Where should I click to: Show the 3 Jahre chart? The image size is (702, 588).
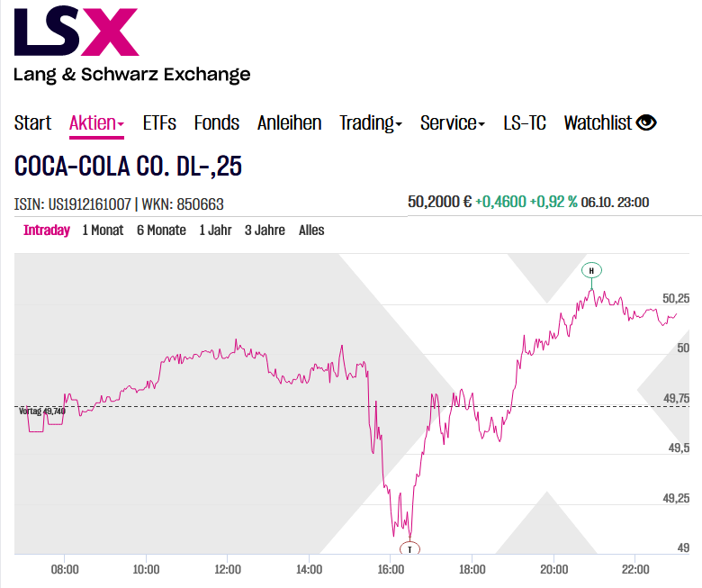click(x=265, y=231)
